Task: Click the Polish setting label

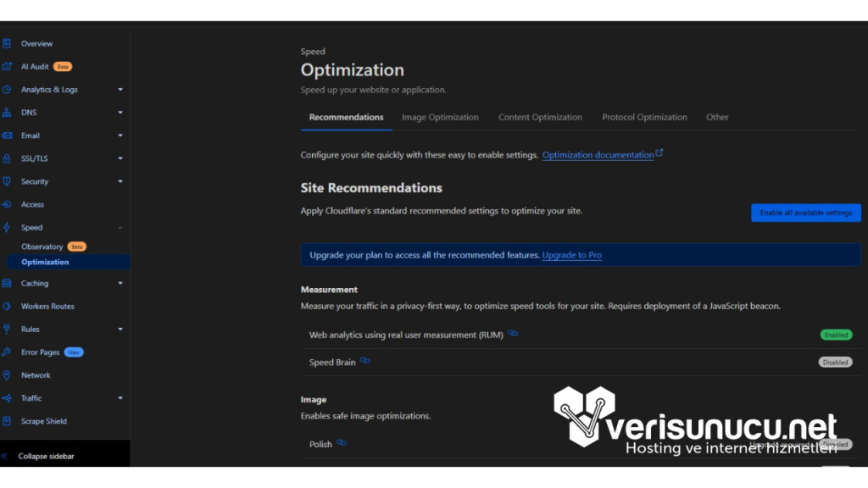Action: [x=320, y=444]
